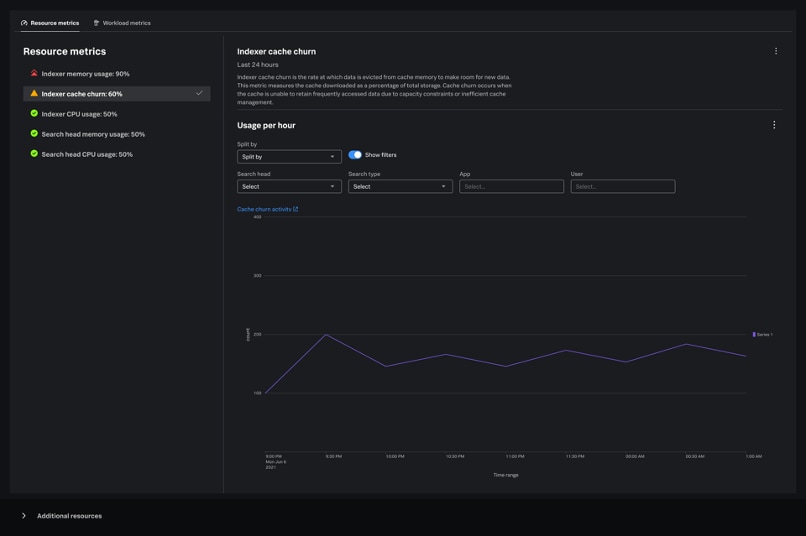Open the Usage per hour more-options menu
Image resolution: width=806 pixels, height=536 pixels.
[x=774, y=125]
